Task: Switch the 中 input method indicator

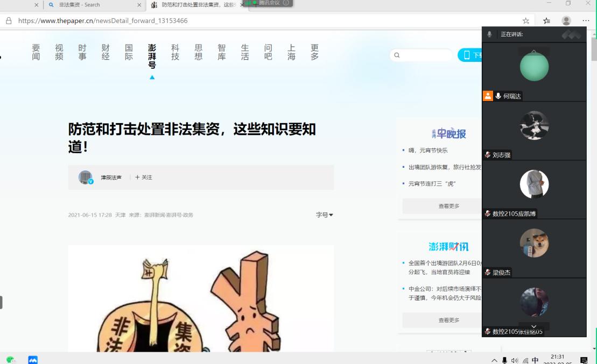Action: pos(535,360)
